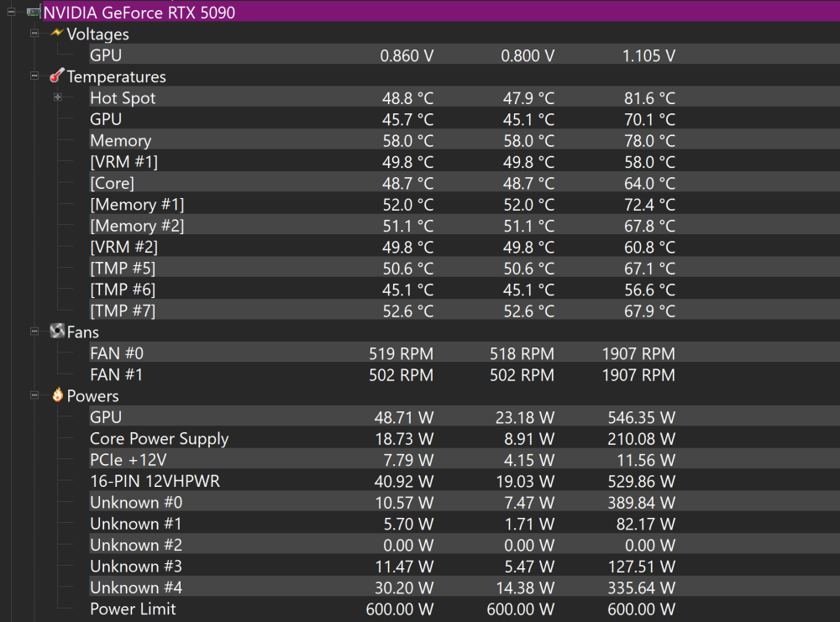Click the thermometer Temperatures icon
840x622 pixels.
coord(57,76)
